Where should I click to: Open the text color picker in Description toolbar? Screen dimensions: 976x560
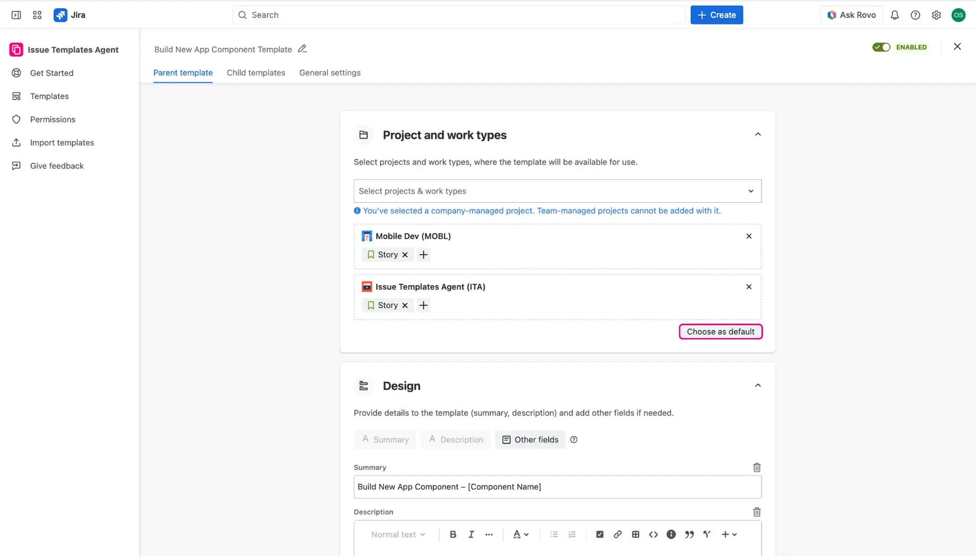tap(520, 534)
